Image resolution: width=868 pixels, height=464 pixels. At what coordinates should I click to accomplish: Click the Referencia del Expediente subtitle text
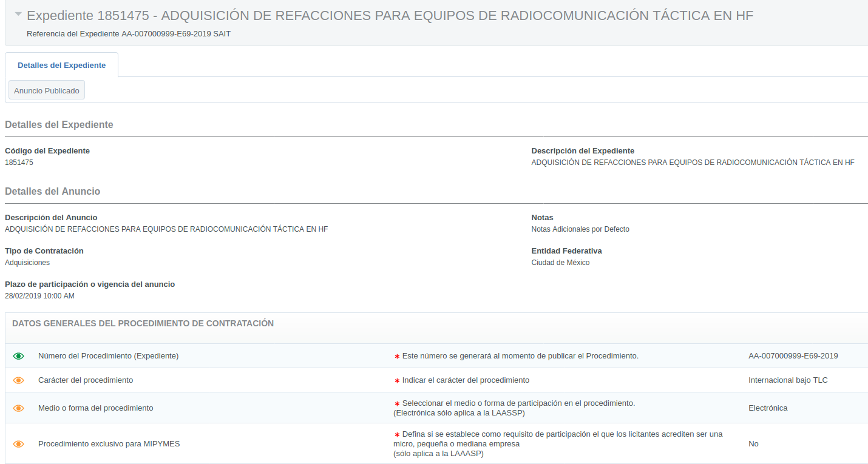pyautogui.click(x=129, y=34)
